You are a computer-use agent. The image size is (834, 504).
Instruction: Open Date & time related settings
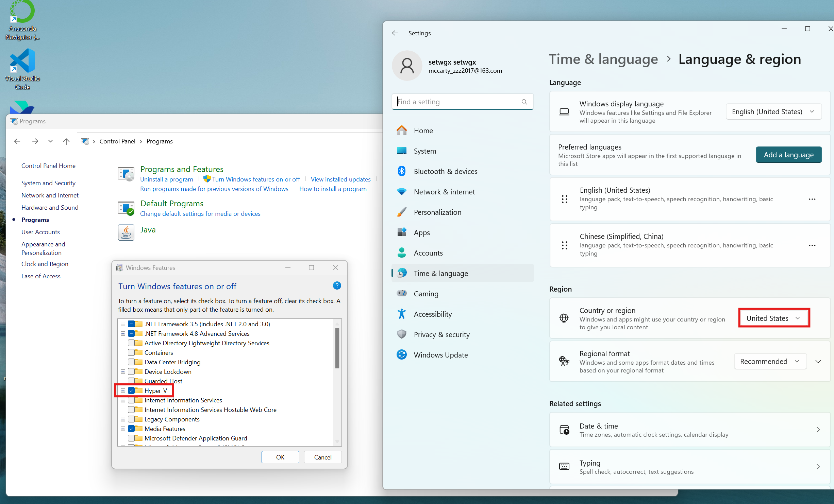690,430
